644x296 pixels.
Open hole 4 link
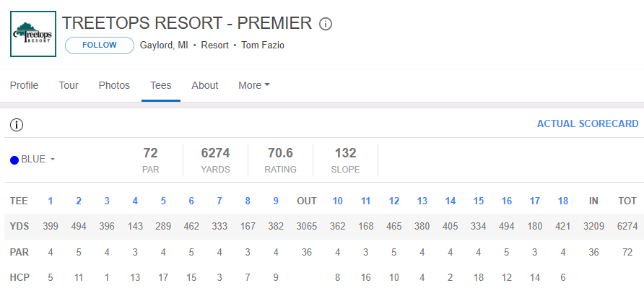tap(135, 201)
